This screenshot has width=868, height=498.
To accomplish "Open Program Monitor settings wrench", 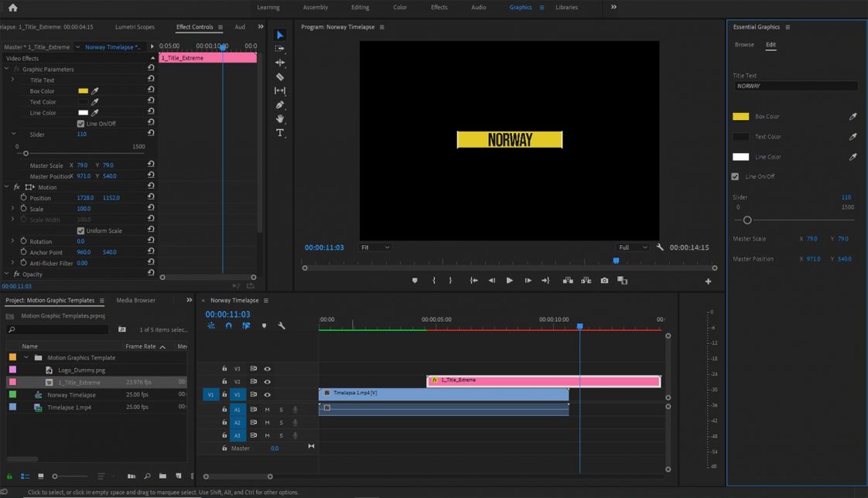I will click(x=660, y=247).
